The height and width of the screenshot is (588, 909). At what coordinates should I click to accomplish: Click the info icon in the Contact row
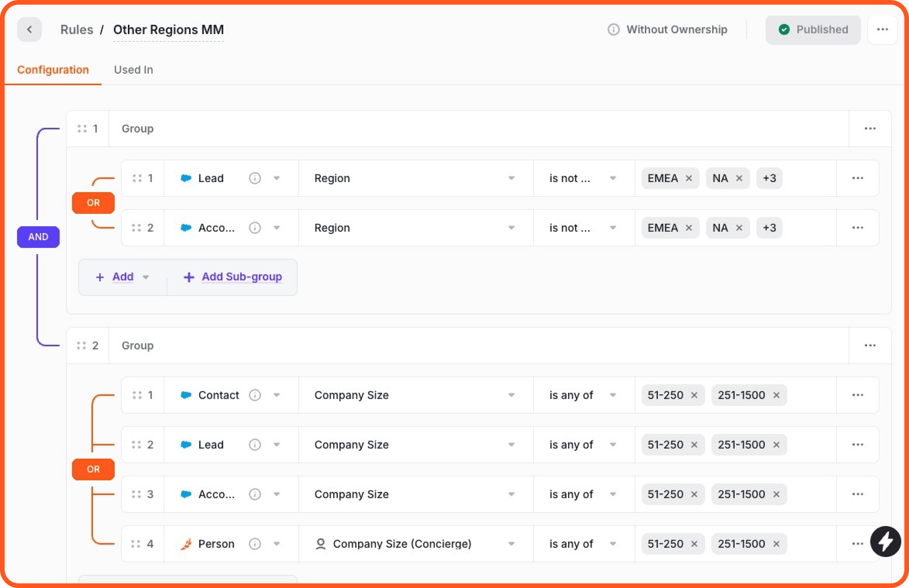(x=255, y=395)
